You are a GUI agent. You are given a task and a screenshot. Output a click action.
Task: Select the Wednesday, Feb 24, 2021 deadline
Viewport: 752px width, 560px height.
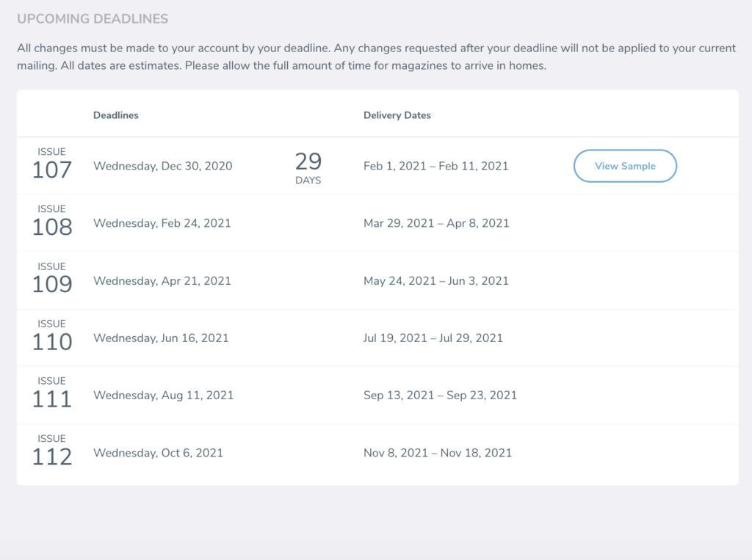coord(162,223)
